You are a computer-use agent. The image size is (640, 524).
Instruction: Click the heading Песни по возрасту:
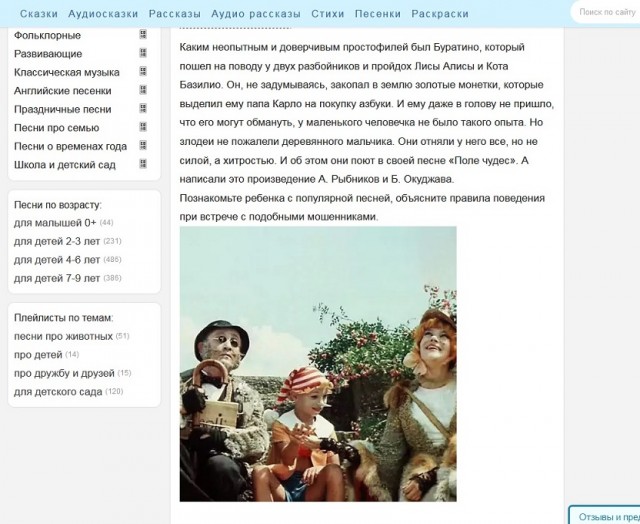(x=58, y=205)
